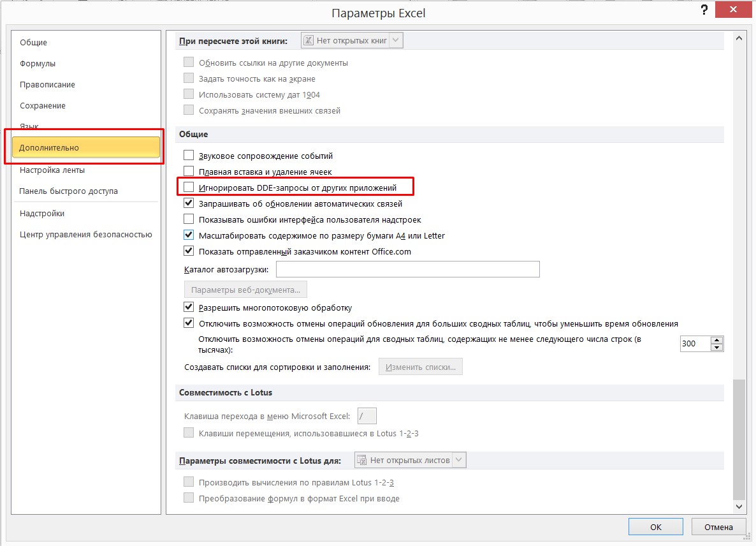This screenshot has width=756, height=546.
Task: Open the Нет открытых книг dropdown
Action: pos(396,41)
